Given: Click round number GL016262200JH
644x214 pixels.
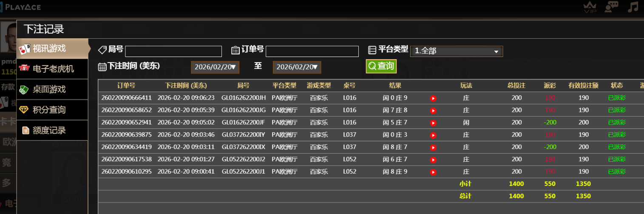Looking at the screenshot, I should tap(244, 98).
